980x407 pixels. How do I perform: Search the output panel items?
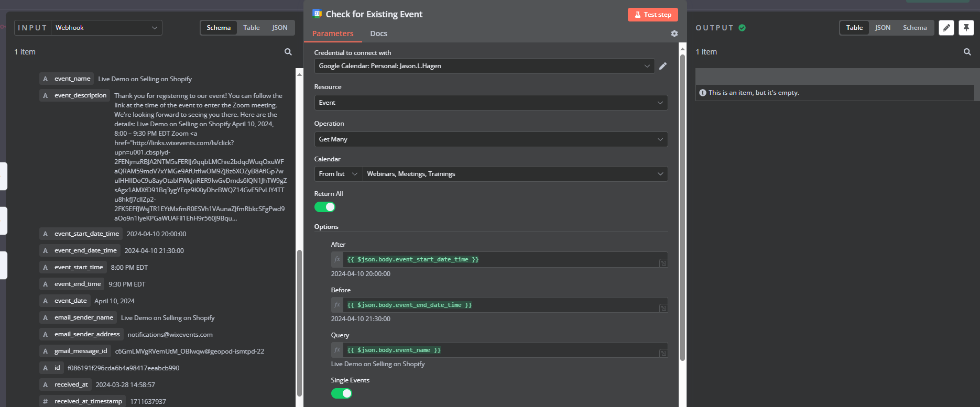(967, 52)
